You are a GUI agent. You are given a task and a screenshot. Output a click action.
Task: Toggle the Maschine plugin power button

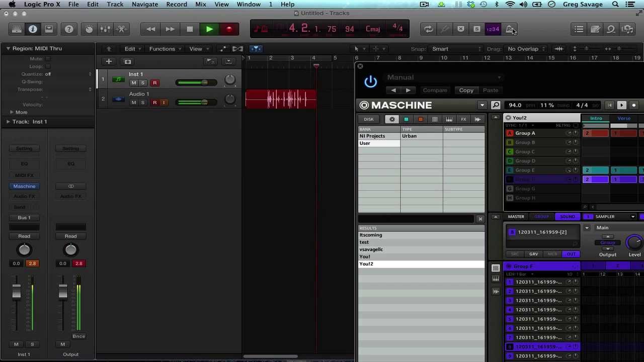click(370, 81)
